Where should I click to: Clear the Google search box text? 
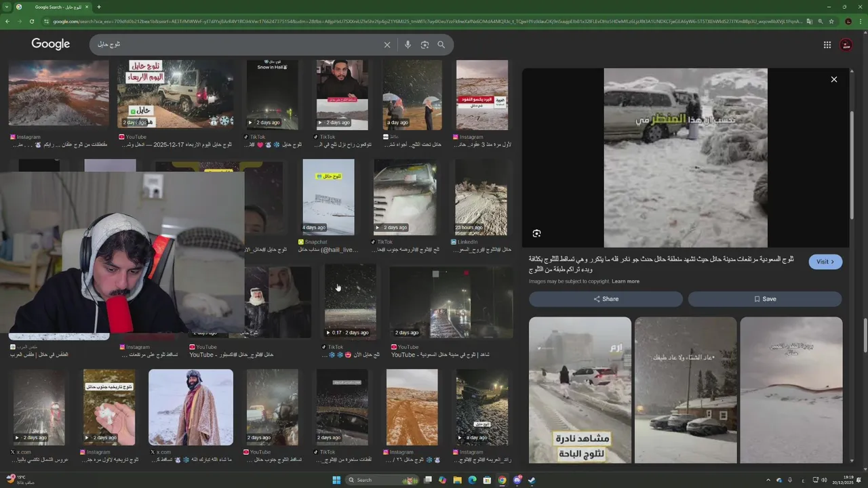click(387, 45)
